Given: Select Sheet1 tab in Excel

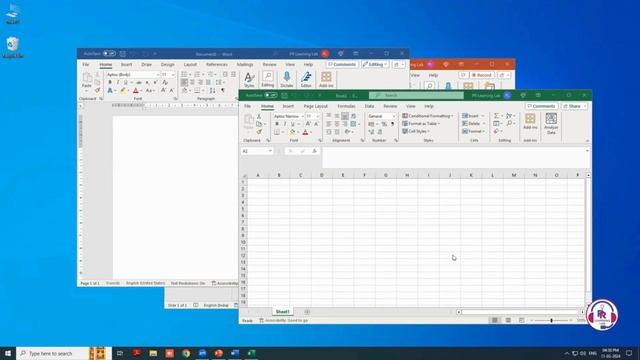Looking at the screenshot, I should click(282, 312).
